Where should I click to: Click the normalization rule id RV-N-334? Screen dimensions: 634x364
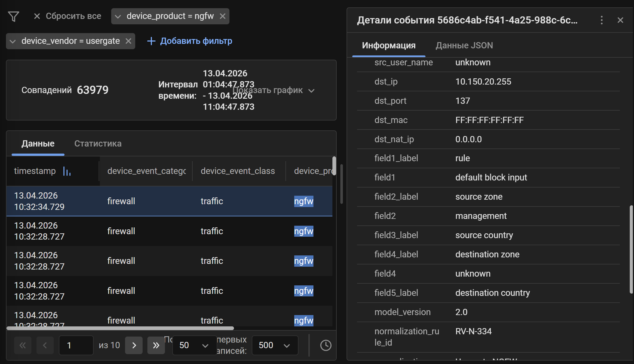(474, 331)
